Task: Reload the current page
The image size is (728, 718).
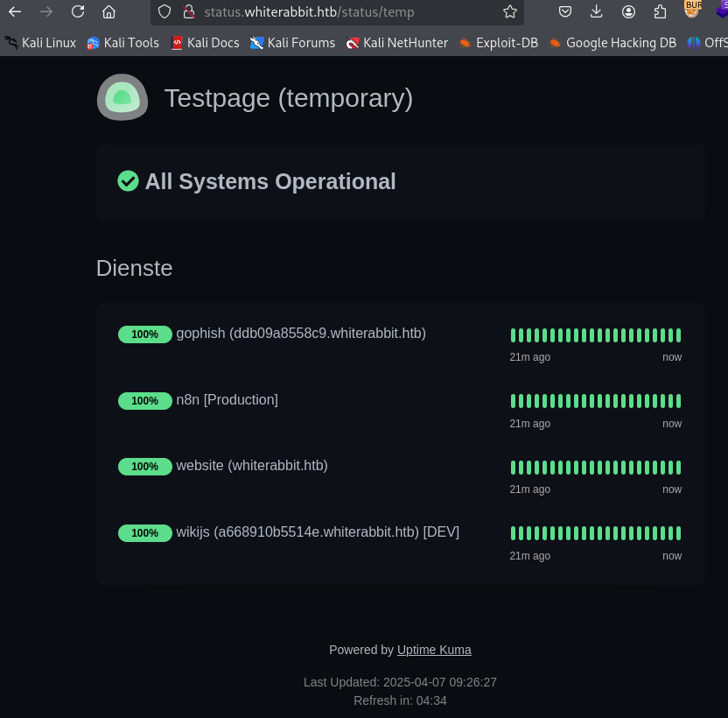Action: (78, 12)
